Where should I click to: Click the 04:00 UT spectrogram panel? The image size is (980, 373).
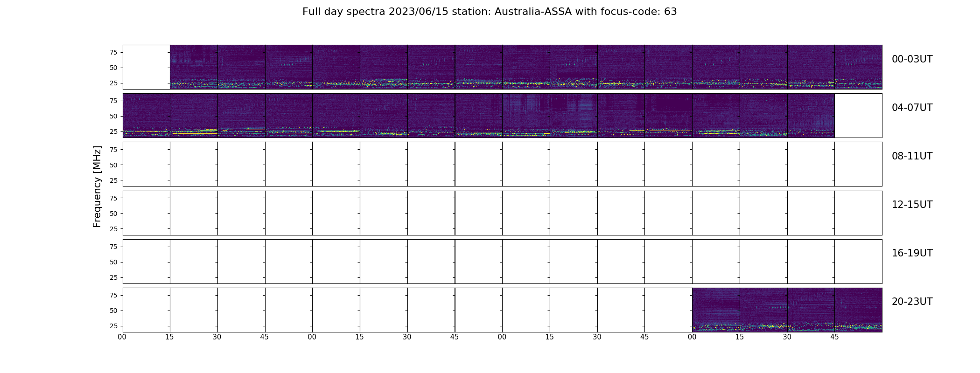click(146, 116)
